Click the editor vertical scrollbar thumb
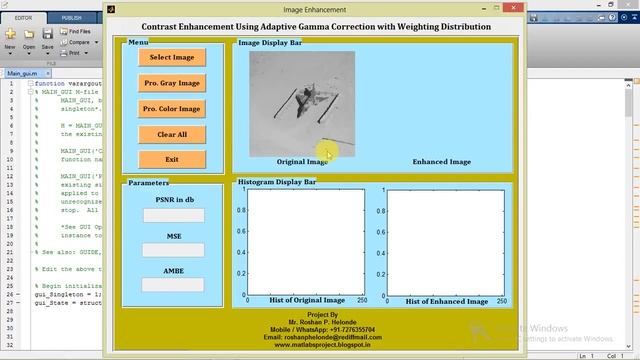Screen dimensions: 640x360 (x=629, y=102)
